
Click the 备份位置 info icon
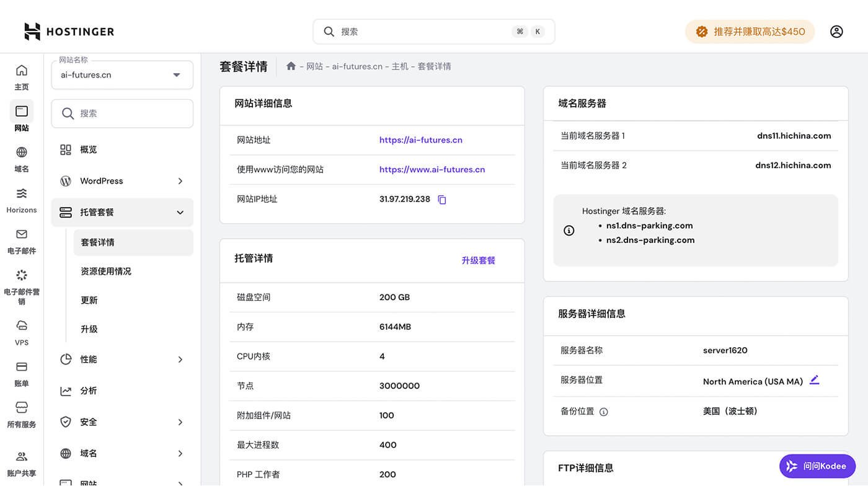coord(603,411)
